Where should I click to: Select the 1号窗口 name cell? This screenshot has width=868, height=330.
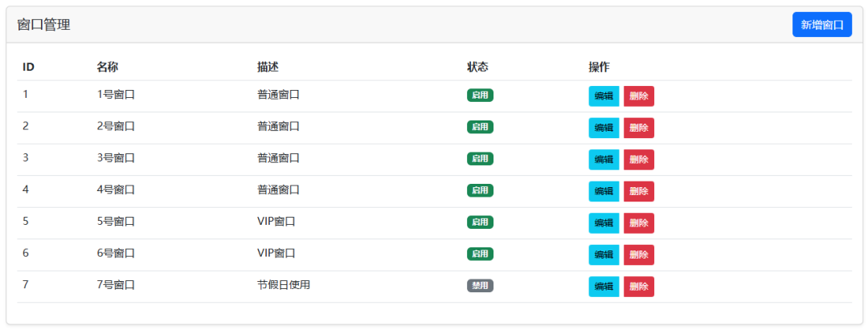click(116, 95)
